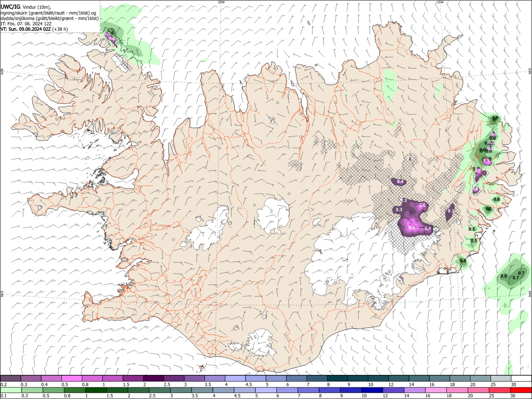Pick the darkest purple 2 swatch, top scale
This screenshot has width=532, height=399.
[x=153, y=378]
